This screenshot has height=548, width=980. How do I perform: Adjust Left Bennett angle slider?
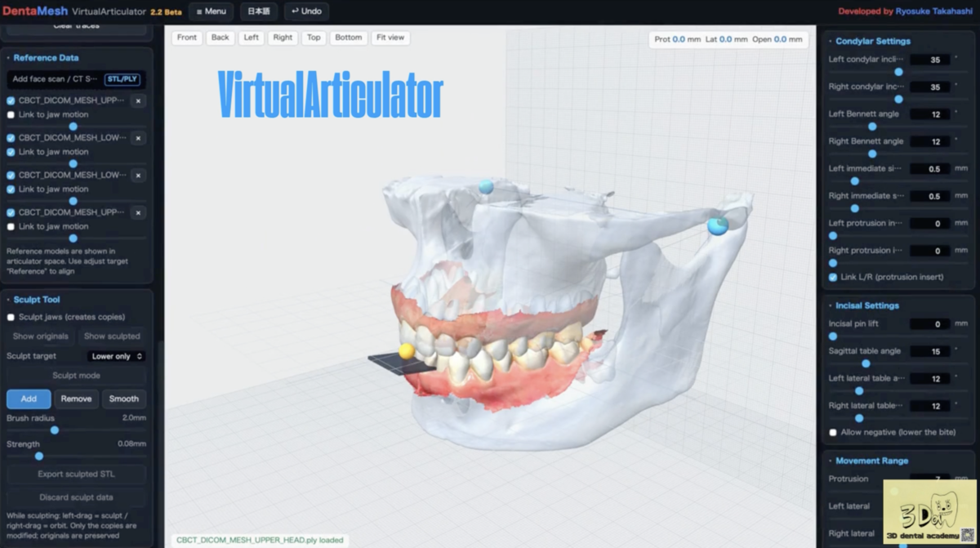point(898,127)
